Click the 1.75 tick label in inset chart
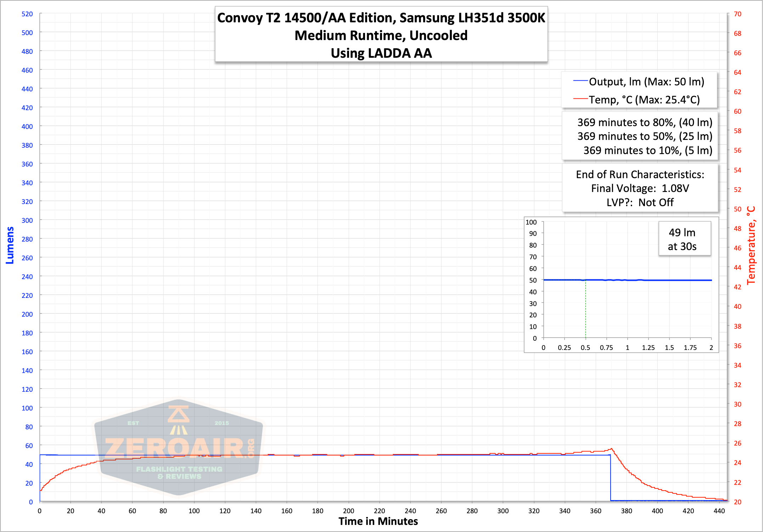The width and height of the screenshot is (763, 532). 690,347
